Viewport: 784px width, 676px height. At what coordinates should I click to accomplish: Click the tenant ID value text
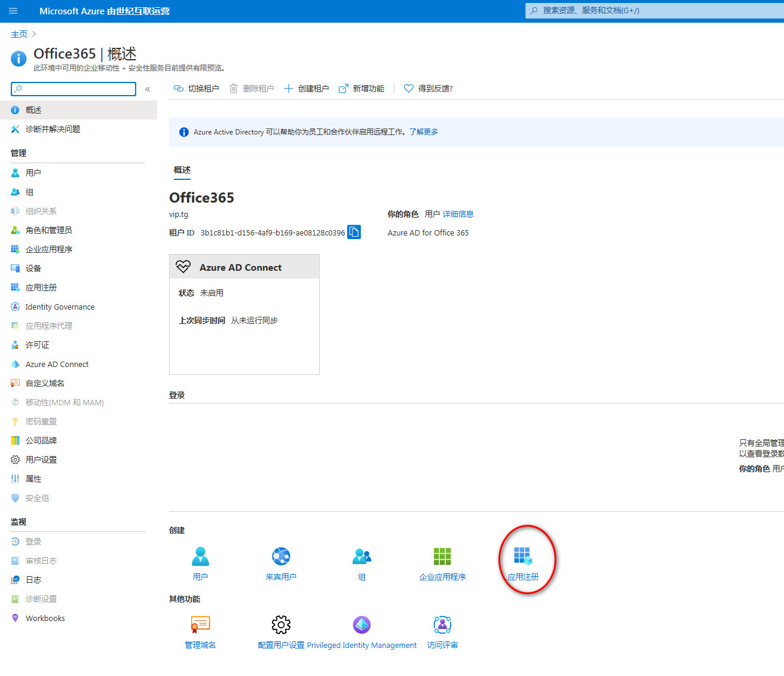click(272, 233)
